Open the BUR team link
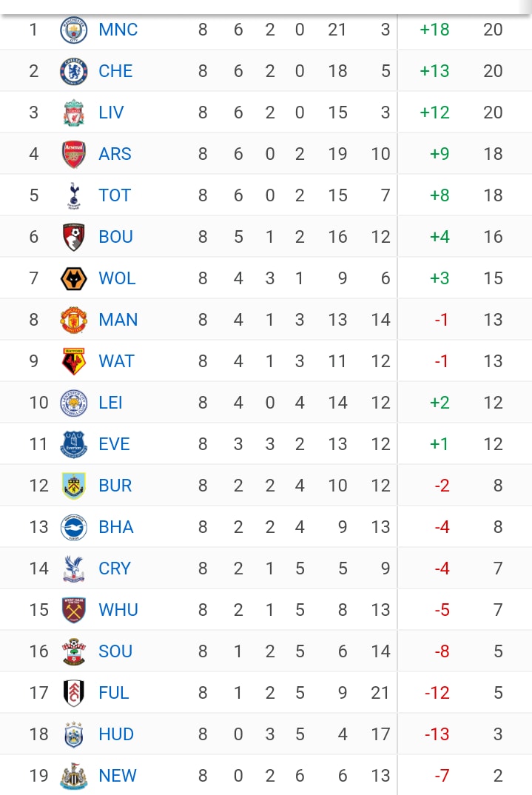The width and height of the screenshot is (532, 795). tap(115, 486)
